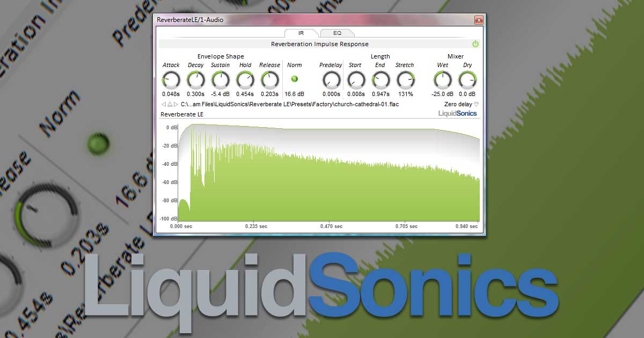Click the Predelay knob
Screen dimensions: 644x338
pyautogui.click(x=331, y=80)
